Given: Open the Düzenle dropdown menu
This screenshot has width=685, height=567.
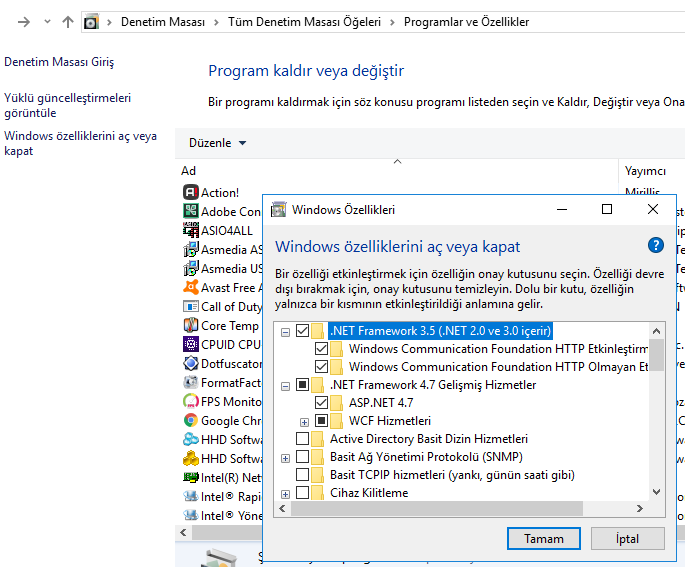Looking at the screenshot, I should tap(218, 143).
